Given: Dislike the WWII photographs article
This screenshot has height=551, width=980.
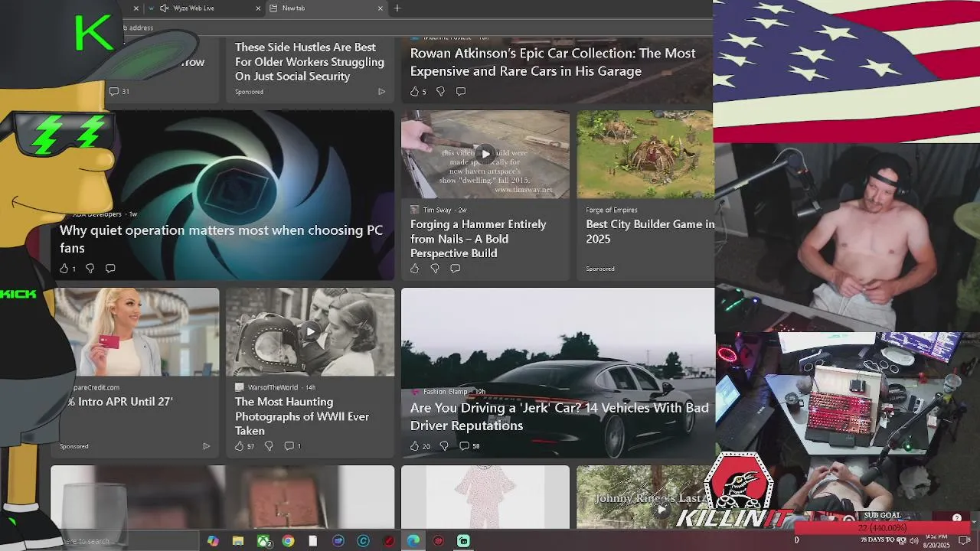Looking at the screenshot, I should tap(269, 446).
